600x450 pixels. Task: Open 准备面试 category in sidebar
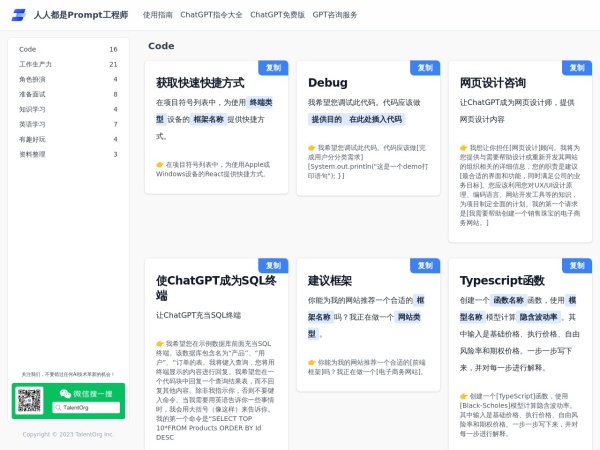[x=68, y=94]
